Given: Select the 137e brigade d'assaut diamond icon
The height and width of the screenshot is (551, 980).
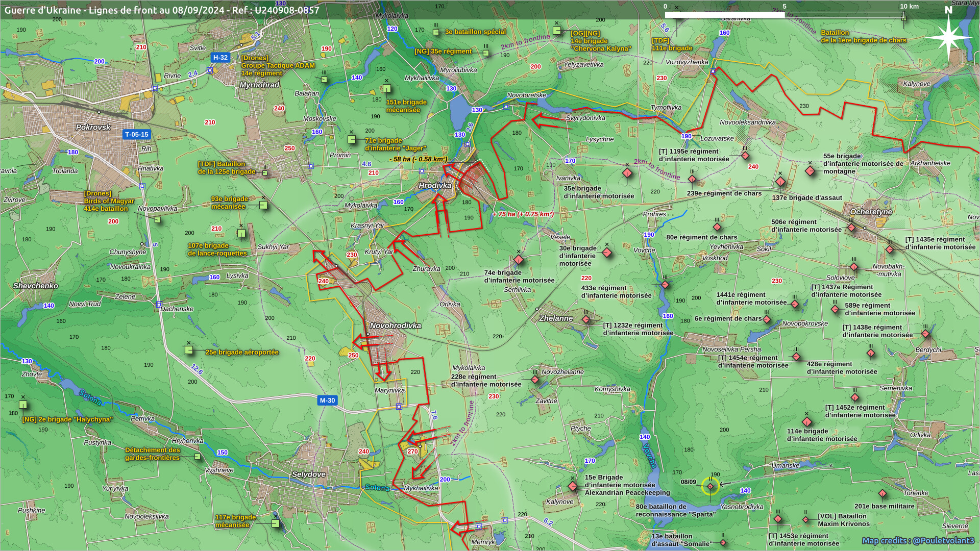Looking at the screenshot, I should pyautogui.click(x=779, y=182).
